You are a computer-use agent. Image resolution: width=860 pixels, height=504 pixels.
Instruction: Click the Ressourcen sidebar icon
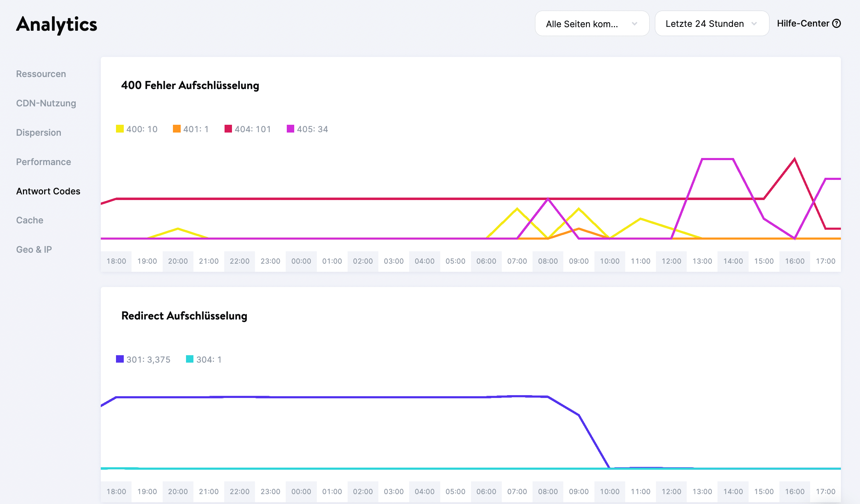point(40,73)
